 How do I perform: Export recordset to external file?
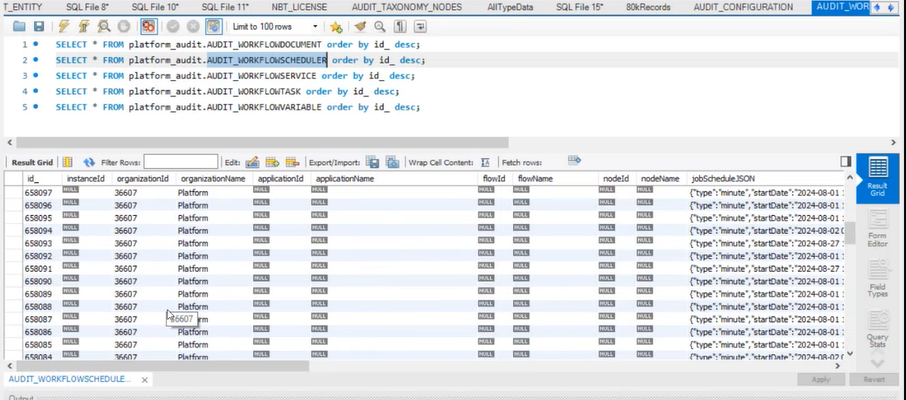click(x=372, y=162)
